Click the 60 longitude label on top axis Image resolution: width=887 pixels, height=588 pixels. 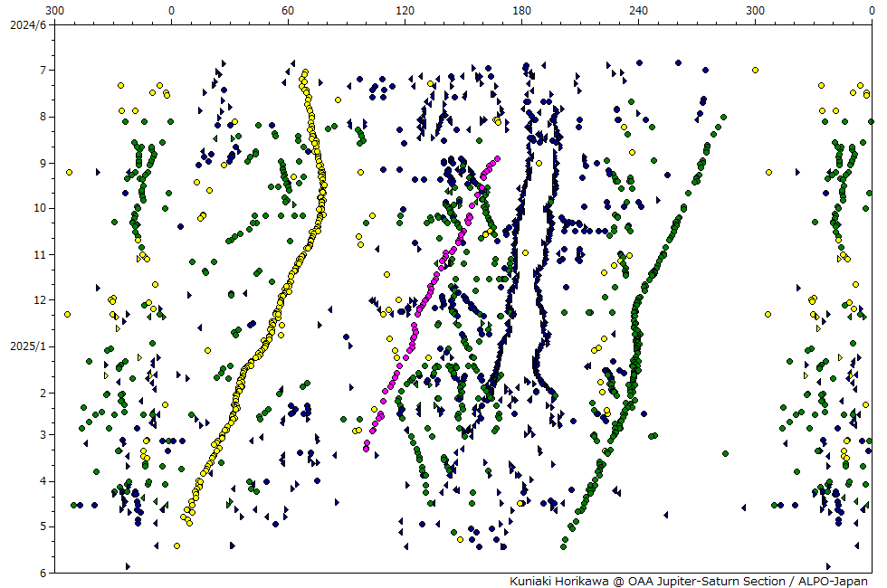(x=288, y=11)
